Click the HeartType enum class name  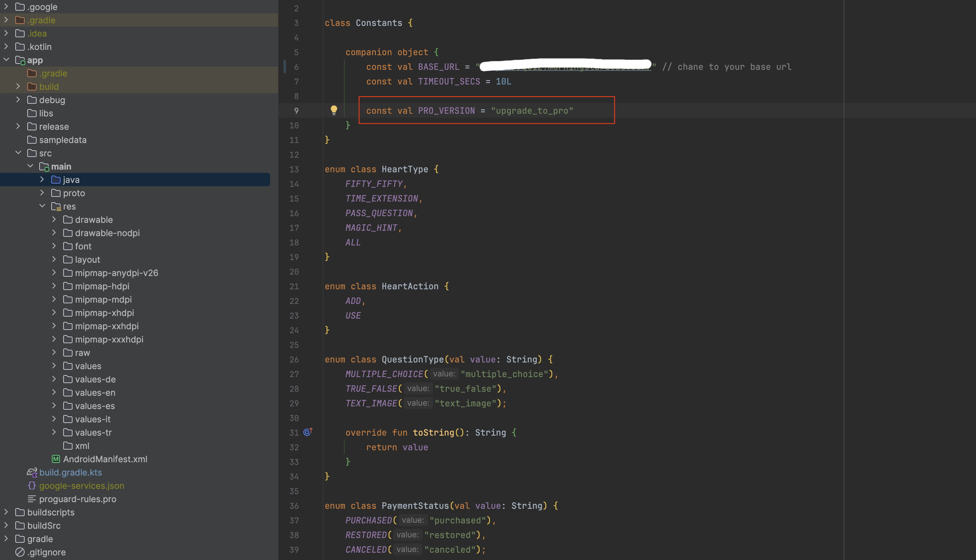(x=405, y=169)
